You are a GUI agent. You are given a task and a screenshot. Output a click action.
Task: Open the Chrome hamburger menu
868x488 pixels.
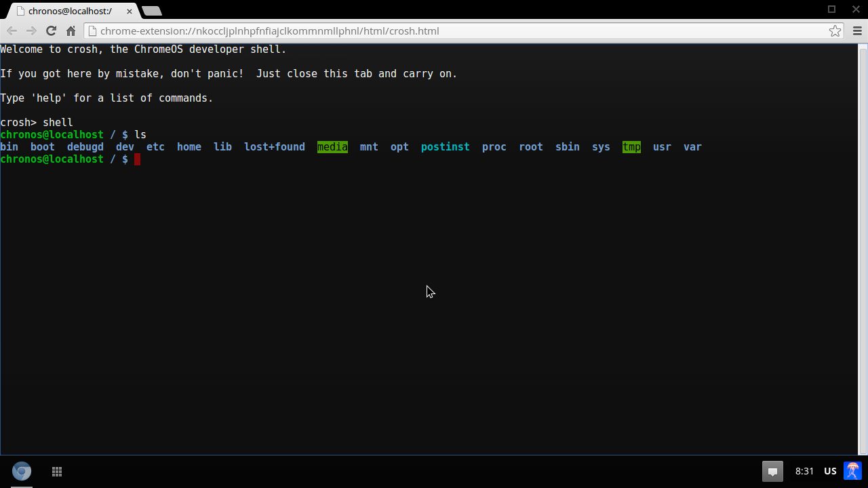point(856,31)
